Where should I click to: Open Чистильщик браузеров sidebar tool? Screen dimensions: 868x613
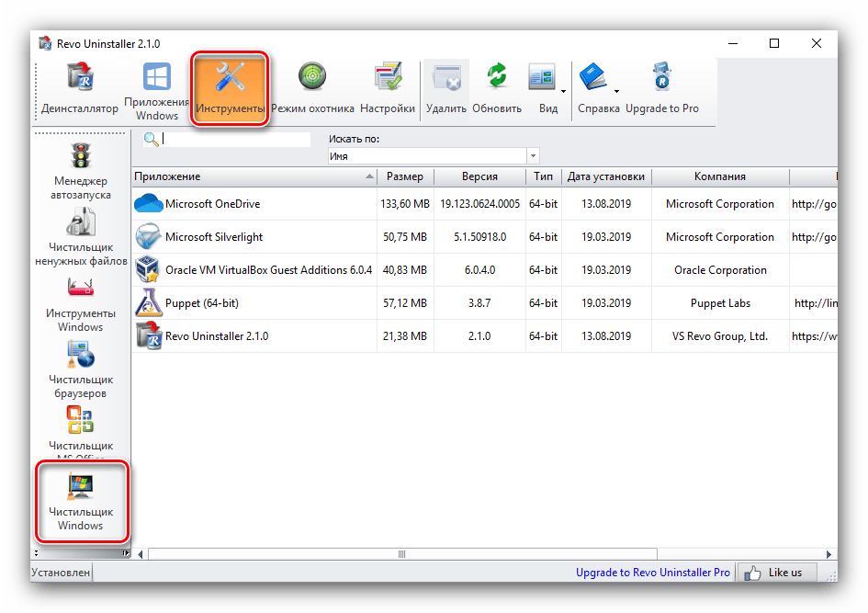click(x=81, y=369)
